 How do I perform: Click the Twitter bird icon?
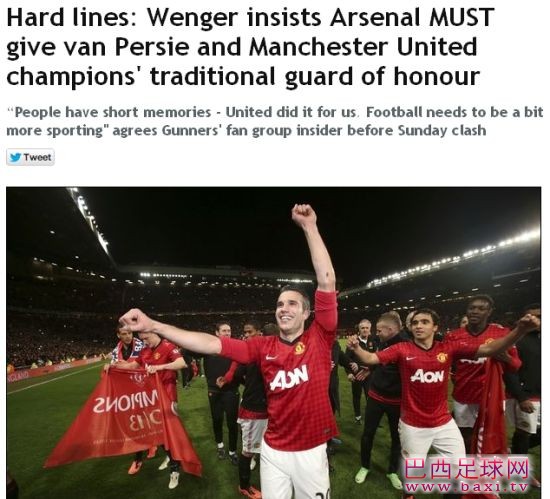pos(15,157)
